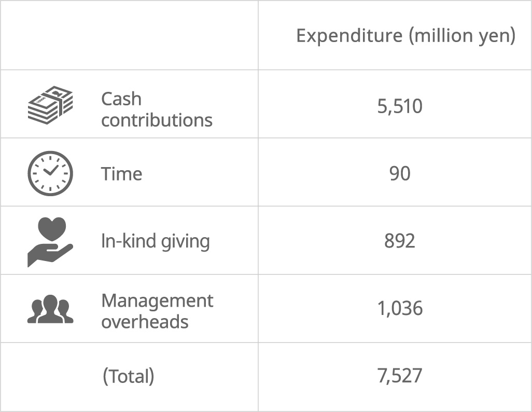The width and height of the screenshot is (532, 412).
Task: Select the word "overheads" label
Action: pyautogui.click(x=145, y=322)
